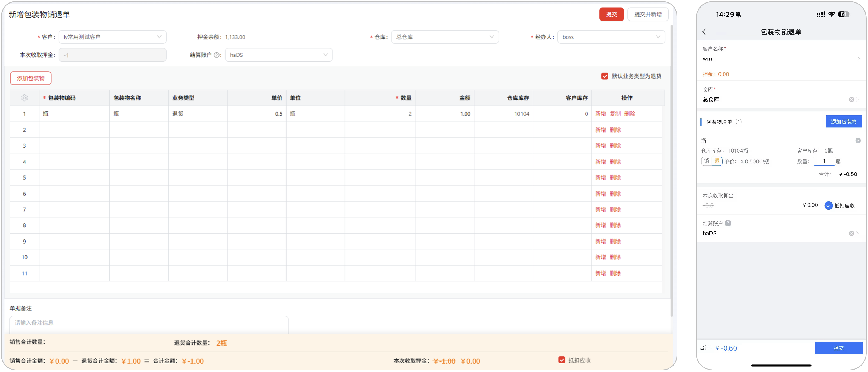Open the 客户 dropdown

(113, 37)
